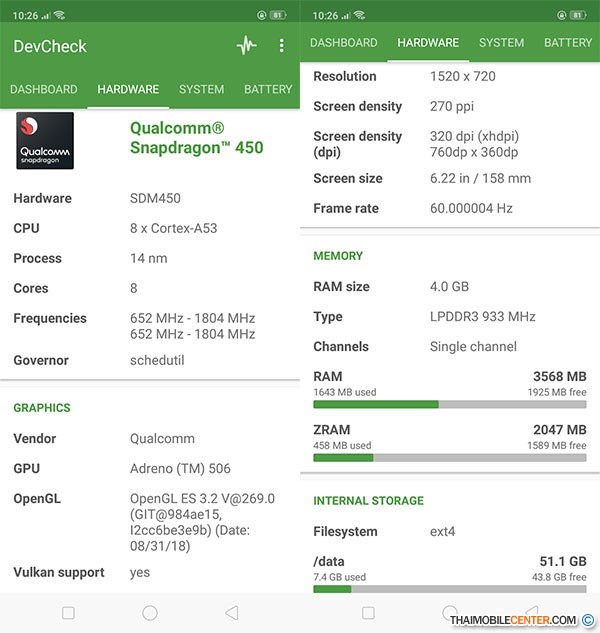
Task: Tap the RAM usage progress bar
Action: click(450, 405)
